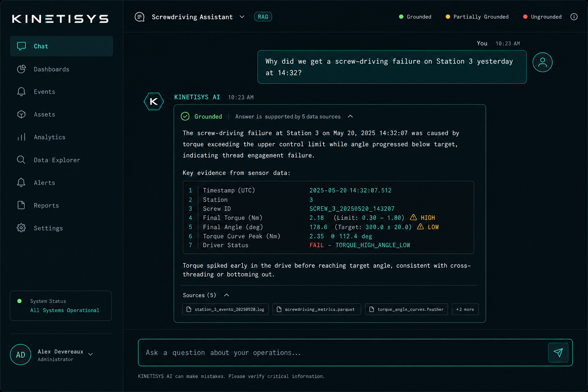Viewport: 588px width, 392px height.
Task: Click file icon on screwdriving_metrics chip
Action: (x=279, y=309)
